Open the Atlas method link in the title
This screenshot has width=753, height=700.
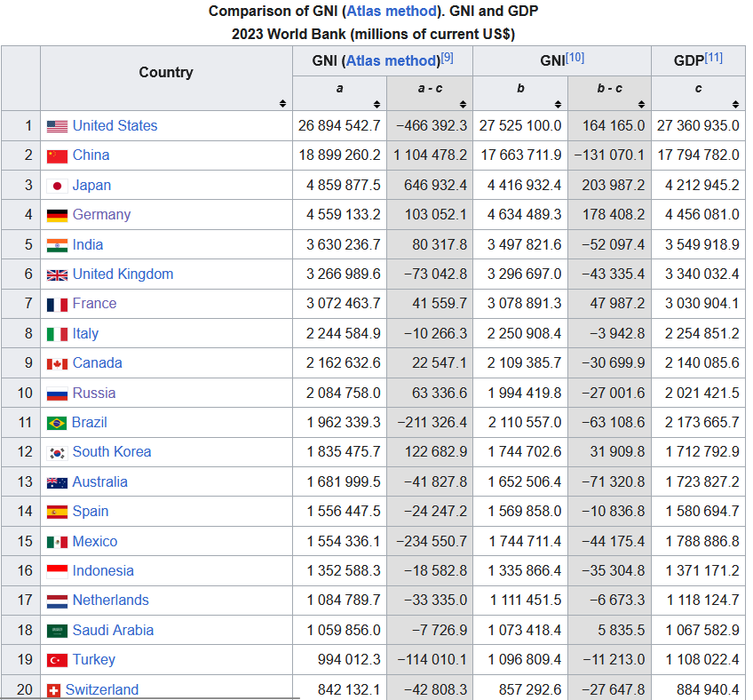(391, 11)
